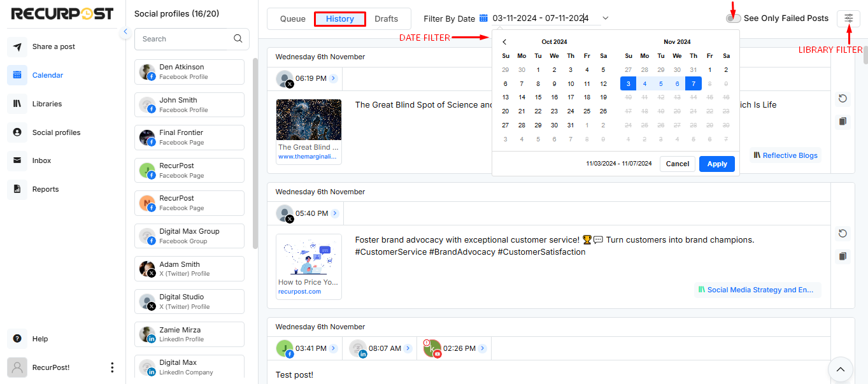This screenshot has height=384, width=868.
Task: Open the three-dot menu beside RecurPost! account
Action: (112, 367)
